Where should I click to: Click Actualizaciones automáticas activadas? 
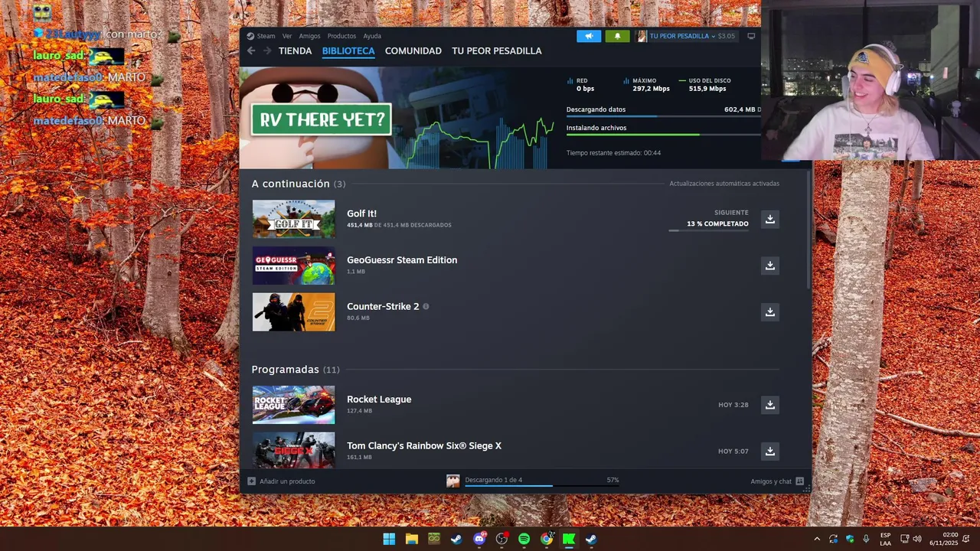[x=724, y=184]
